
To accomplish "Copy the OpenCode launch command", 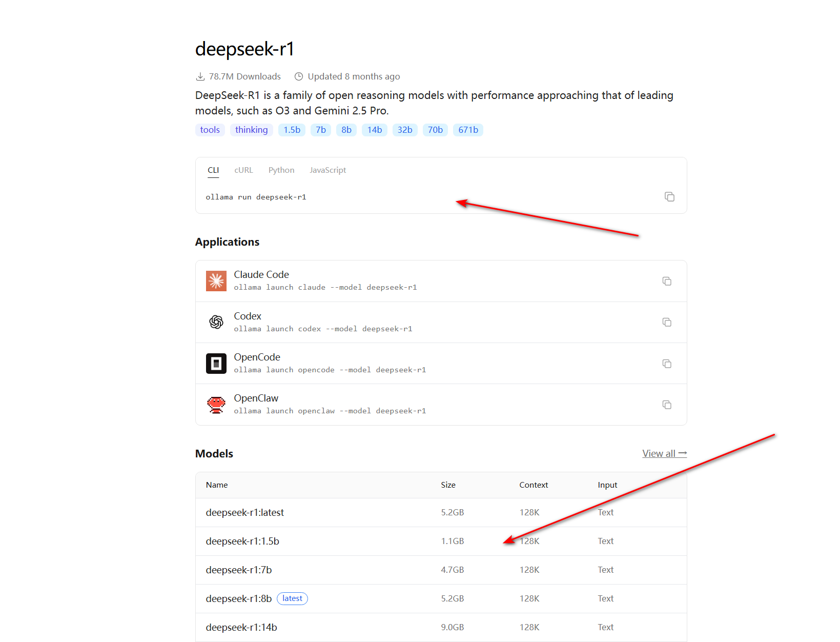I will click(x=667, y=364).
